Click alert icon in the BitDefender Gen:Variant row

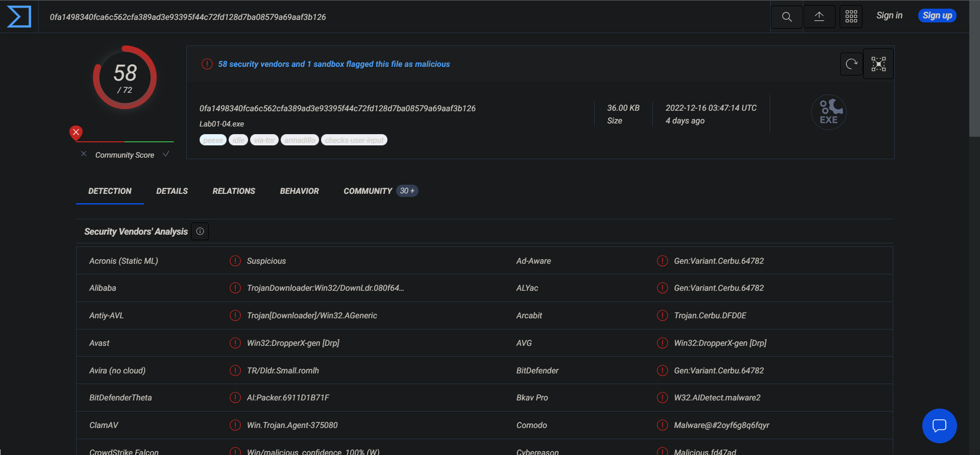663,371
